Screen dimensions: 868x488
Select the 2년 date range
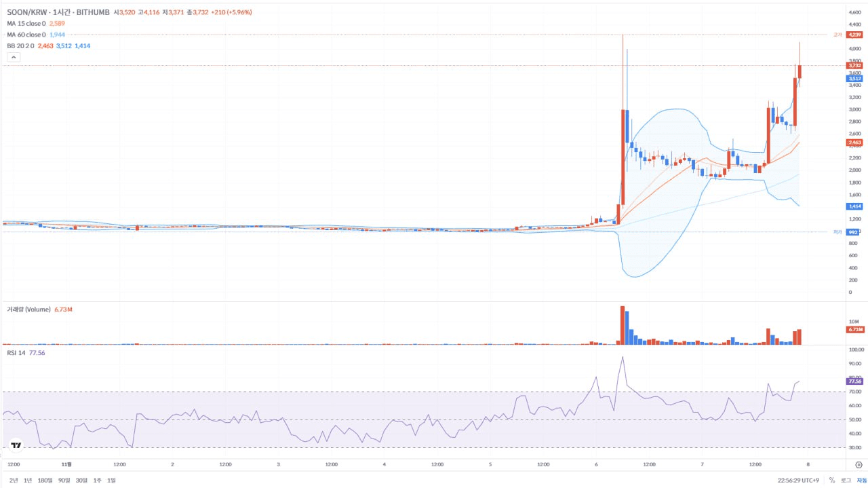pyautogui.click(x=14, y=480)
